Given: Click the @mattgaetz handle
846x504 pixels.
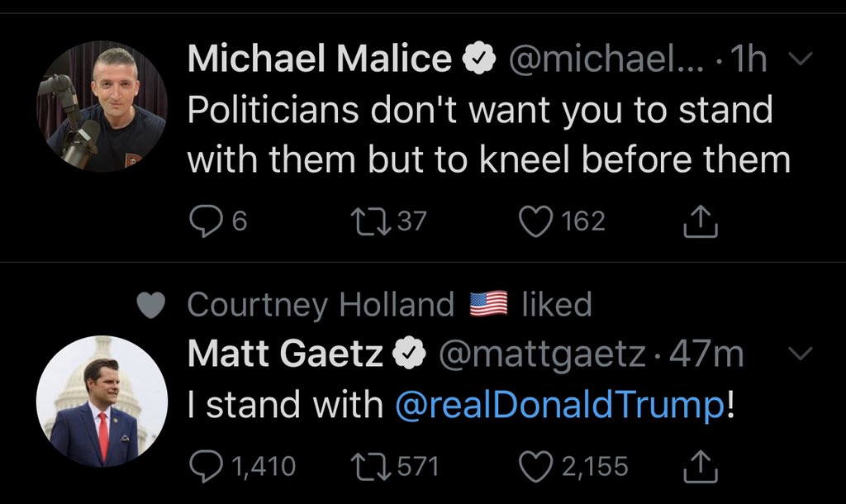Looking at the screenshot, I should tap(541, 354).
